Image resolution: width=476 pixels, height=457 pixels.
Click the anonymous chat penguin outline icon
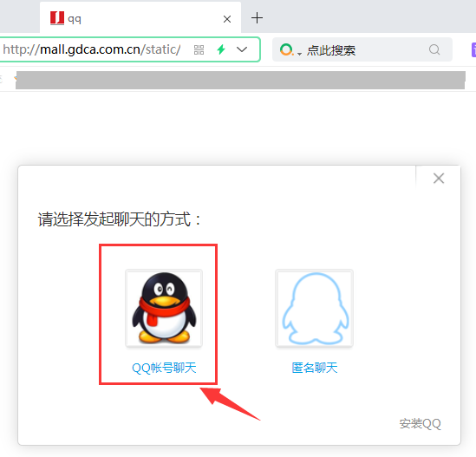tap(315, 308)
